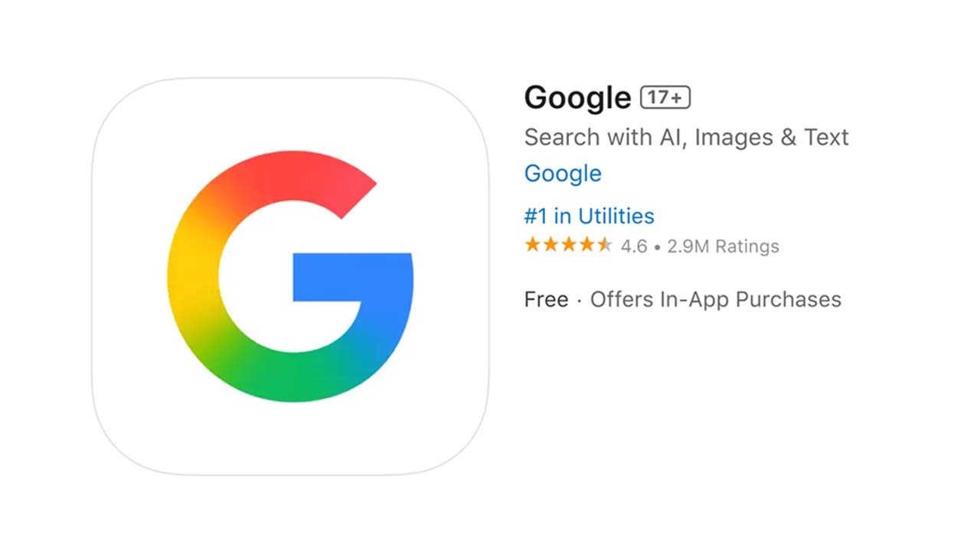The image size is (980, 551).
Task: Click the half-filled fifth rating star
Action: click(x=604, y=246)
